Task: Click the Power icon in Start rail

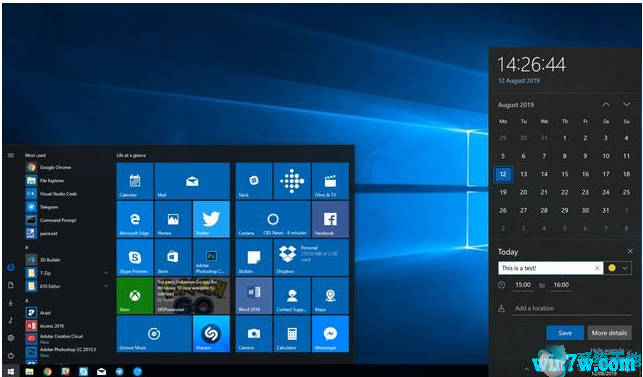Action: click(x=11, y=356)
